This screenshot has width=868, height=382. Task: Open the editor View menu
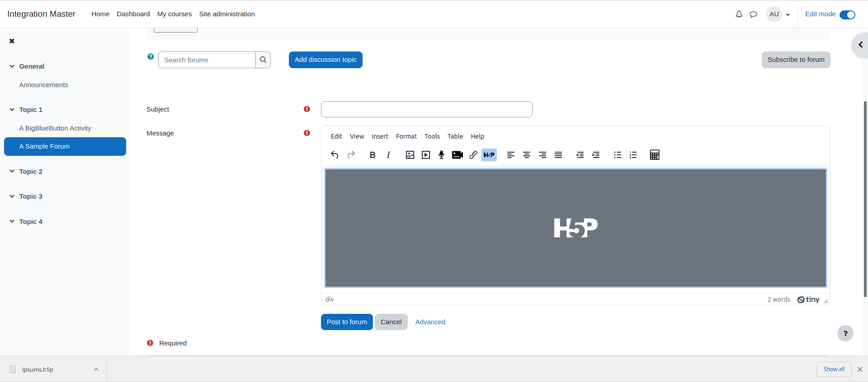coord(357,136)
